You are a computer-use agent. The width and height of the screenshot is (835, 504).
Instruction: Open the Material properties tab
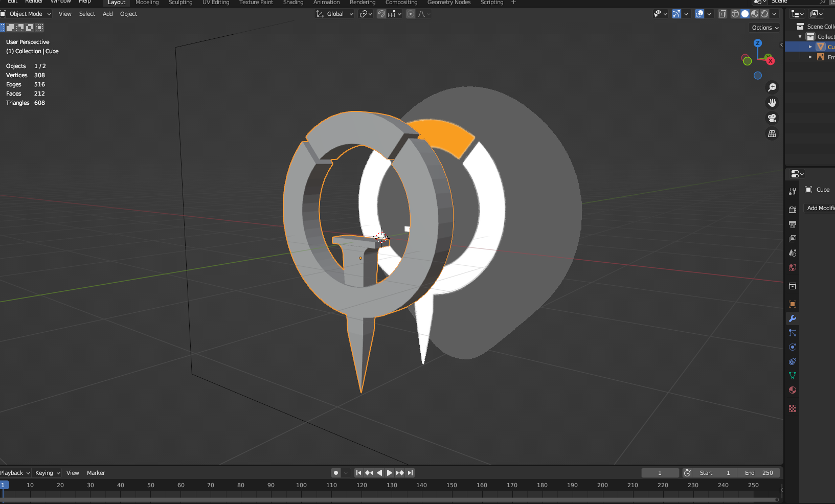coord(793,390)
